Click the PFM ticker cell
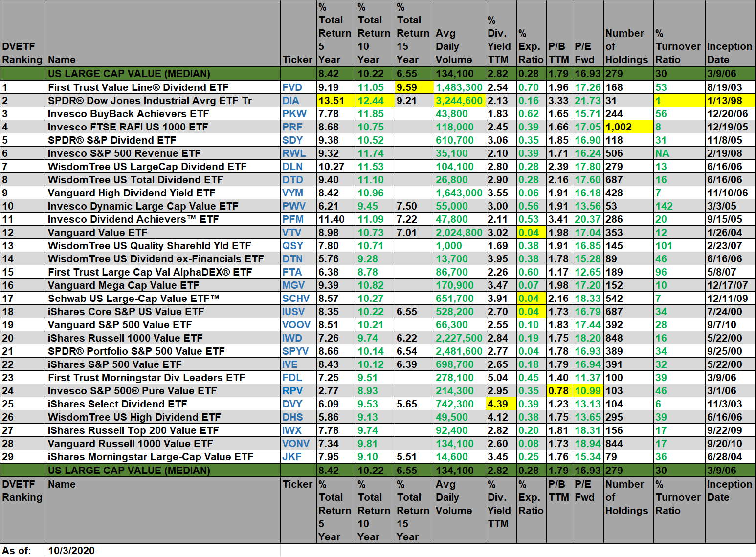This screenshot has width=756, height=557. tap(298, 219)
